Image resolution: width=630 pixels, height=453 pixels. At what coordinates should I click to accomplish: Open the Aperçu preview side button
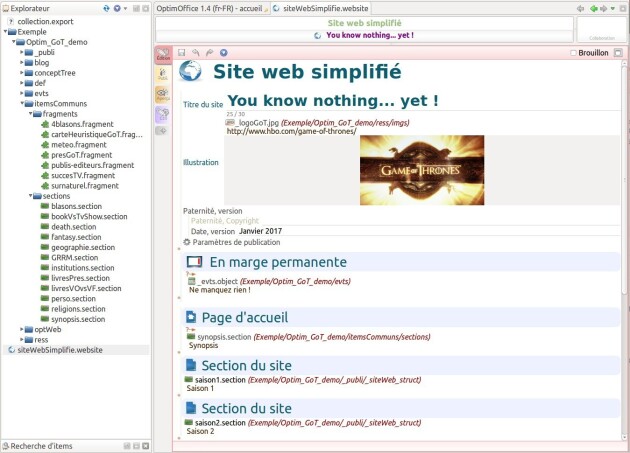163,94
